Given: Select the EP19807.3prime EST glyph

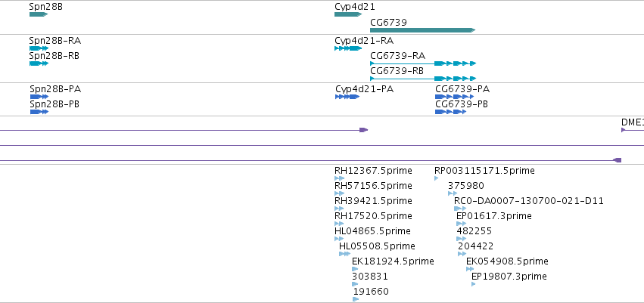Looking at the screenshot, I should [x=474, y=284].
